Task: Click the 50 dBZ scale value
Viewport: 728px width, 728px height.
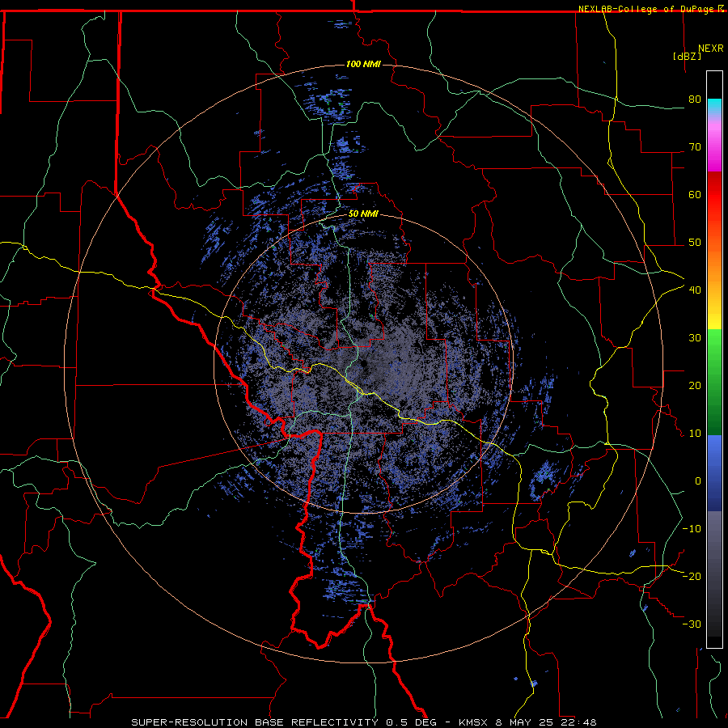Action: pyautogui.click(x=695, y=243)
